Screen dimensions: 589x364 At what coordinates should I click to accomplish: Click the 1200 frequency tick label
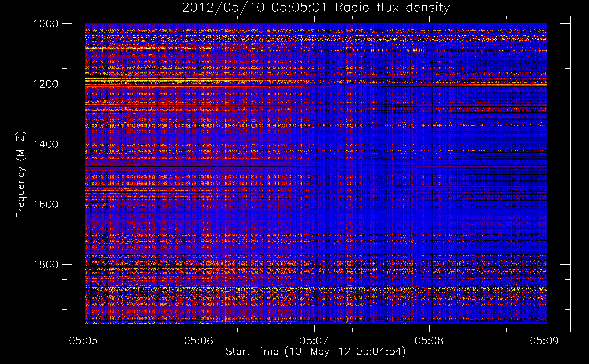pos(46,84)
